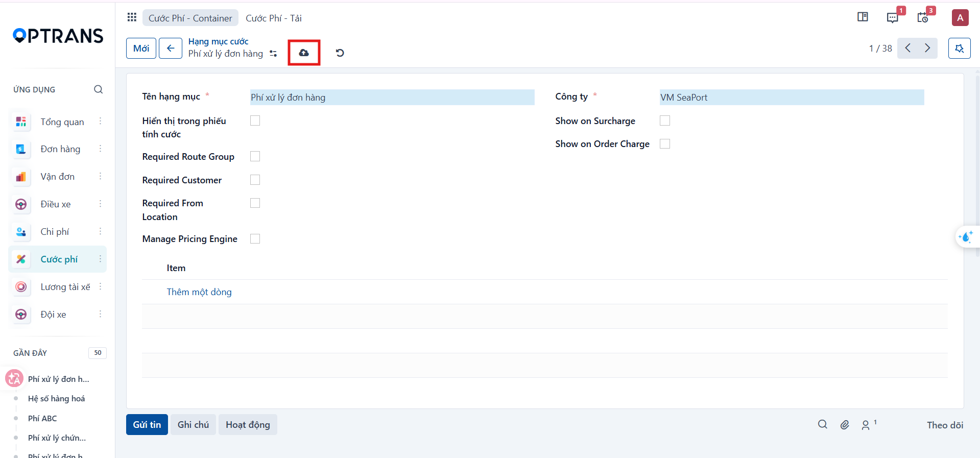The width and height of the screenshot is (980, 458).
Task: Switch to Cước Phí - Tải menu
Action: (274, 18)
